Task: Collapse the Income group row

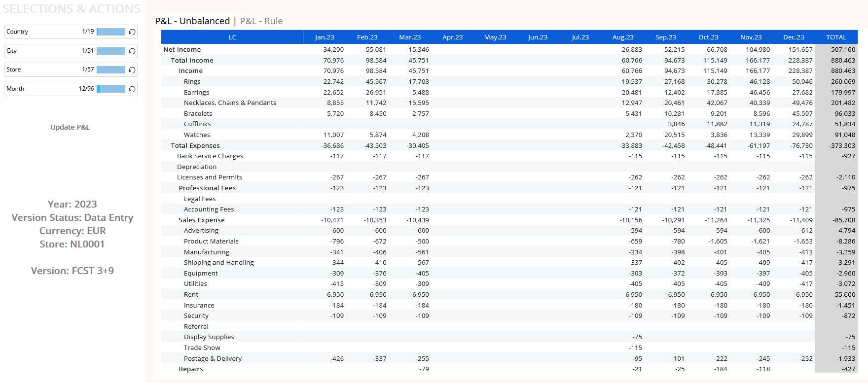Action: [x=190, y=71]
